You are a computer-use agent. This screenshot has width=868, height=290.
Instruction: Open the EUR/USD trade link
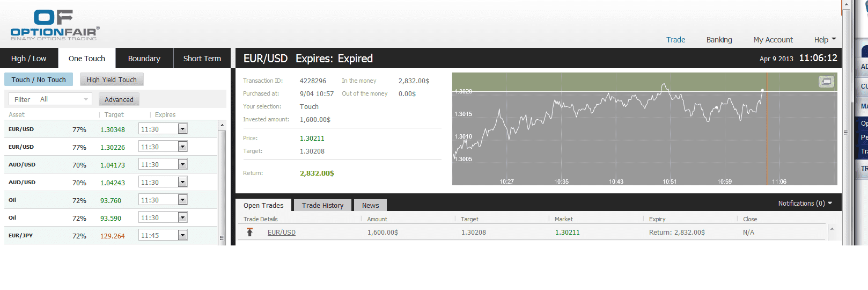point(282,233)
